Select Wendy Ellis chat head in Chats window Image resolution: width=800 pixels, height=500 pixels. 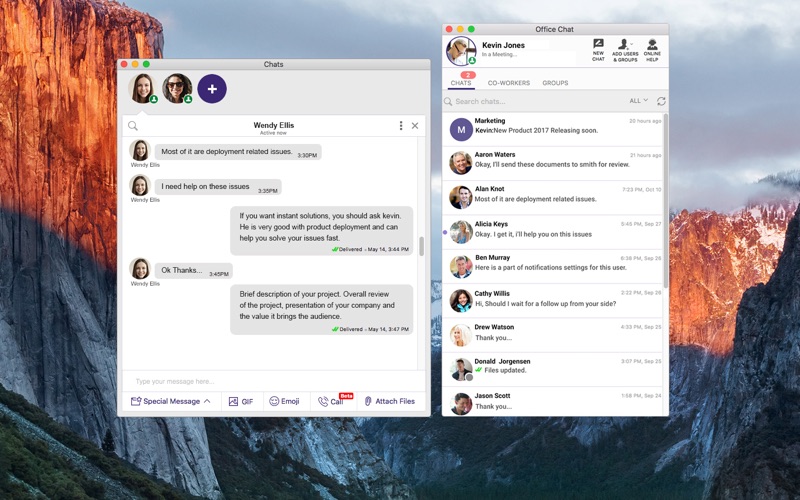coord(143,88)
